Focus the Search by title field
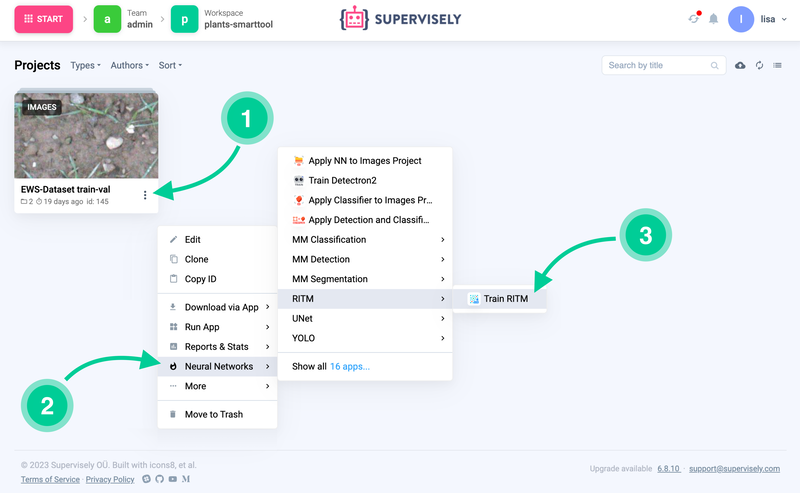Screen dimensions: 800x493 663,65
